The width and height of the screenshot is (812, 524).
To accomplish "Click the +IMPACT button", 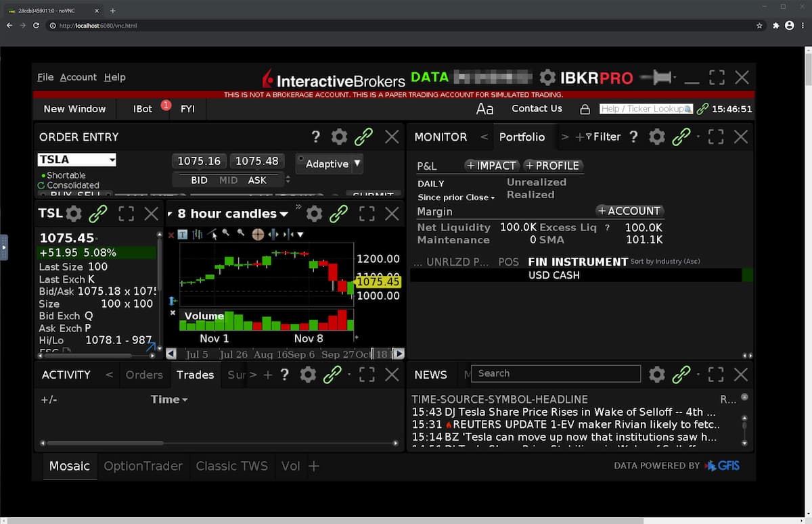I will click(492, 166).
